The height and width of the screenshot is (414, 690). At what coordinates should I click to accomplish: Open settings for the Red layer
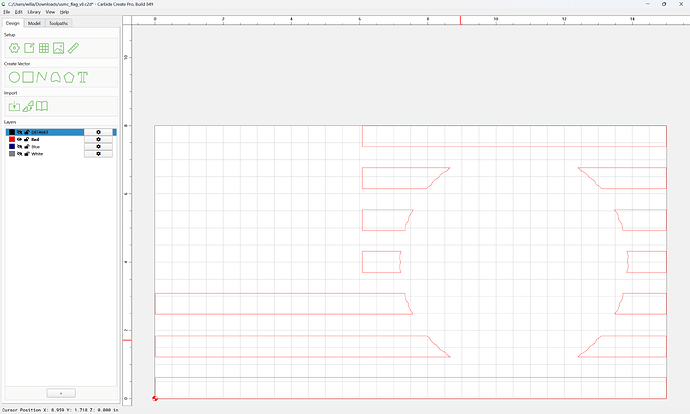98,139
